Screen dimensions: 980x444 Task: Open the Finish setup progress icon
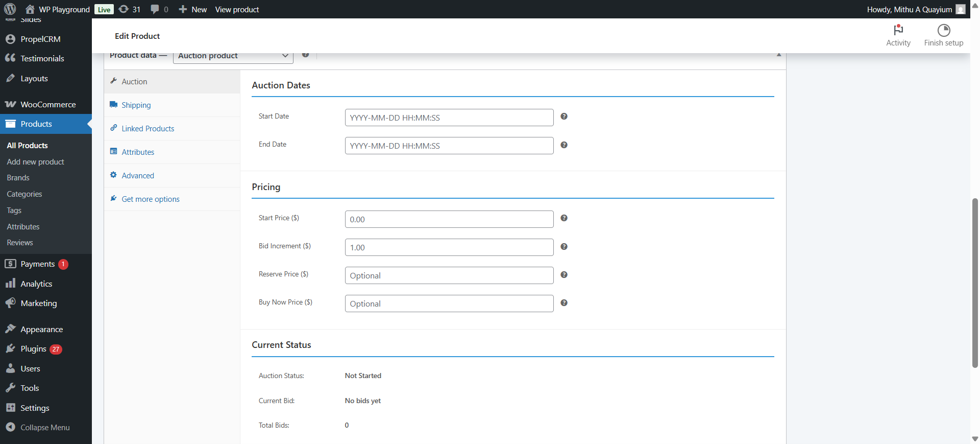(943, 30)
